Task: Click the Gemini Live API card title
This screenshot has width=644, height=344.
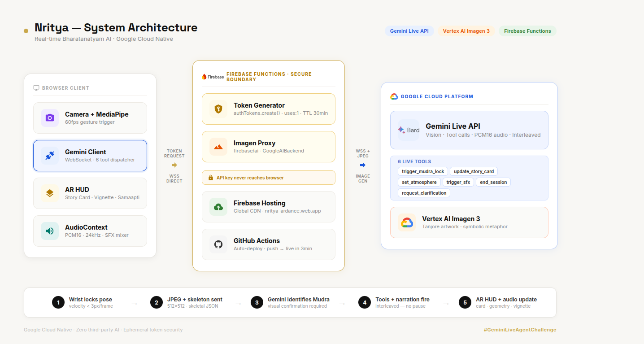Action: (453, 126)
